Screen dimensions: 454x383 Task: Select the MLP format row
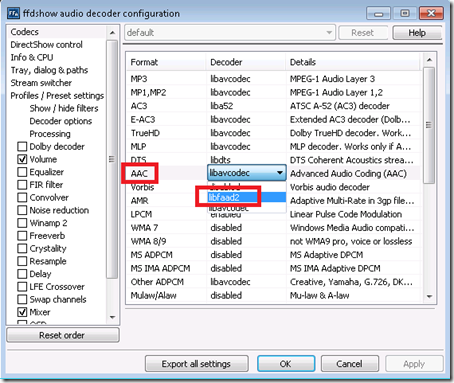[x=273, y=146]
